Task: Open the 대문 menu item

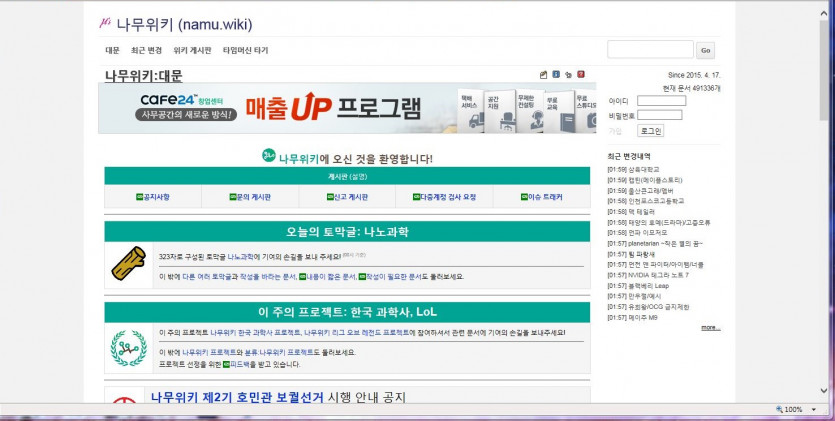Action: tap(112, 50)
